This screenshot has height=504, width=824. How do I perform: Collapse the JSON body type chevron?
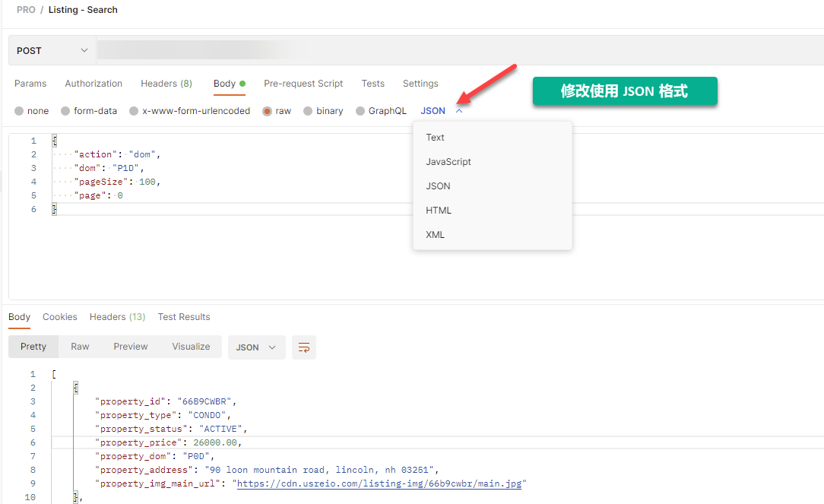click(459, 111)
